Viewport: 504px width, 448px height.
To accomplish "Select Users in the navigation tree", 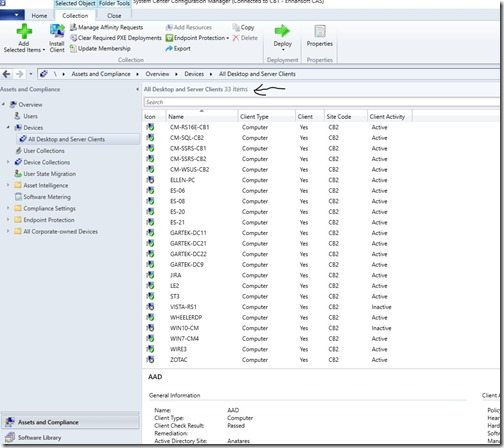I will click(30, 116).
